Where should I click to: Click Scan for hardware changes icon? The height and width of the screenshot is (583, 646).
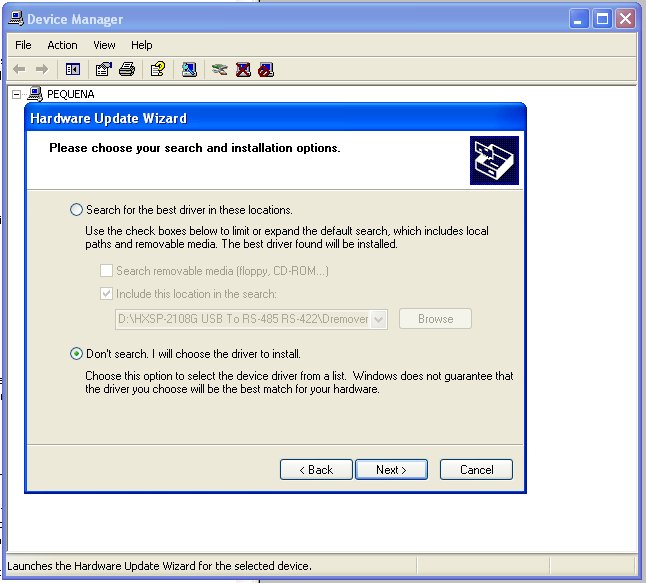pyautogui.click(x=189, y=69)
